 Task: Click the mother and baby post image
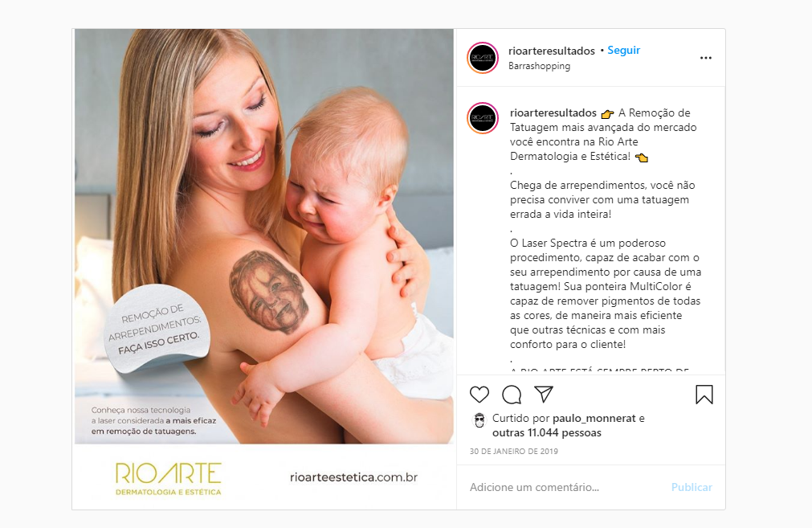pyautogui.click(x=264, y=236)
